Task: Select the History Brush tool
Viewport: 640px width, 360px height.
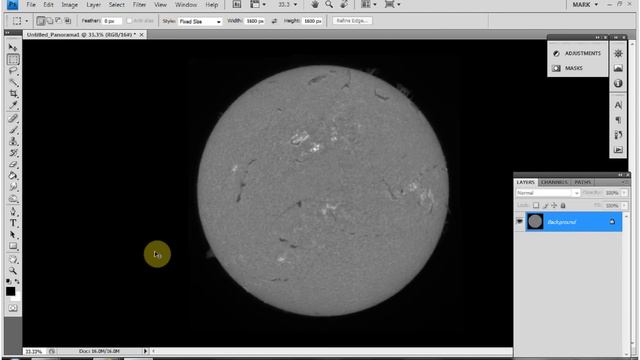Action: pos(13,153)
